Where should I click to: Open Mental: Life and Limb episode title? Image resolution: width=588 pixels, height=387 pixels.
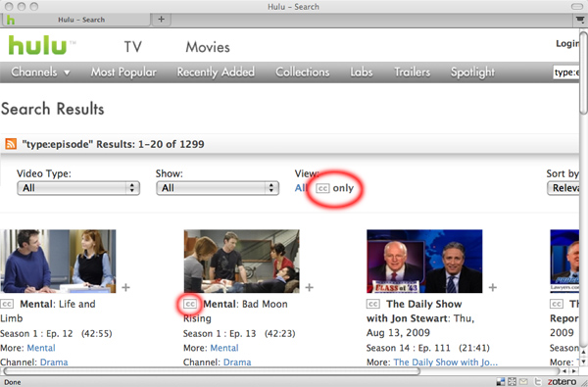click(48, 312)
